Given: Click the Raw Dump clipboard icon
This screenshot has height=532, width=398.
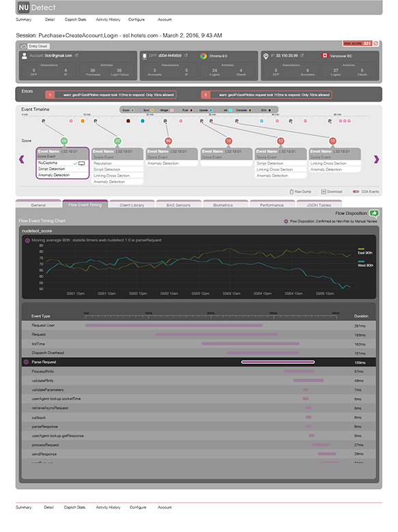Looking at the screenshot, I should coord(292,192).
